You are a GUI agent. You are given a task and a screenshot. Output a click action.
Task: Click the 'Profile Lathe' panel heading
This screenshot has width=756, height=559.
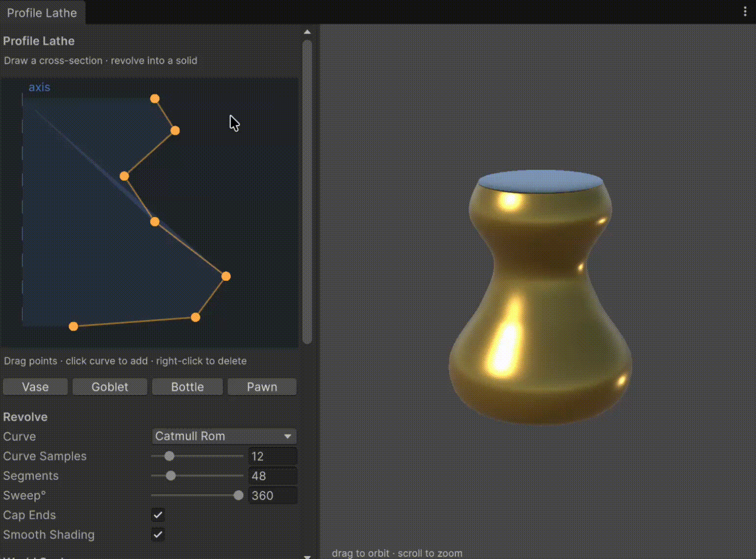click(39, 41)
